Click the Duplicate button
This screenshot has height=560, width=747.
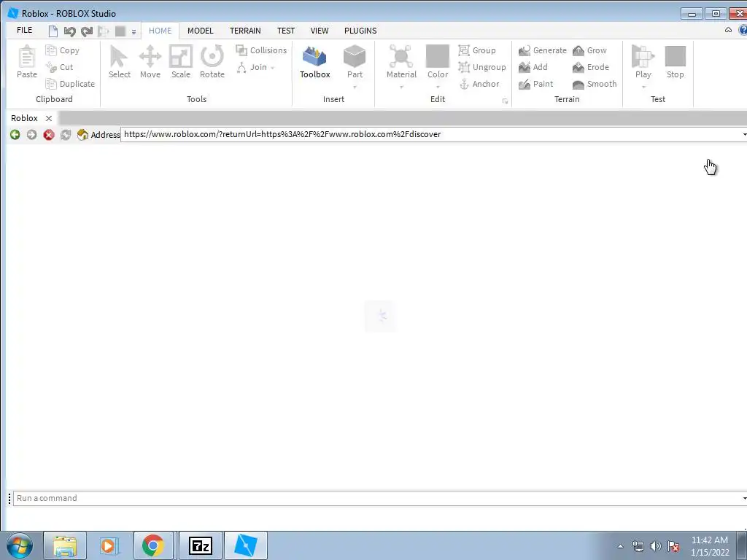coord(70,84)
